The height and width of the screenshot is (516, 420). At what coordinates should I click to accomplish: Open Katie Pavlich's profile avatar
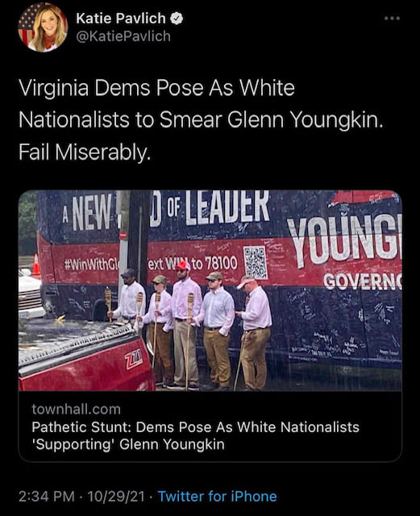click(43, 27)
